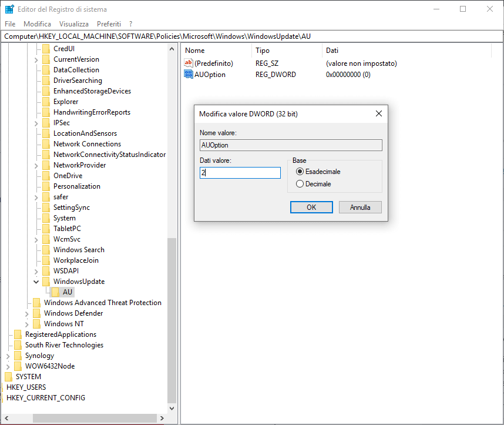Select the Windows Search key
Screen dimensions: 504x425
click(x=79, y=250)
